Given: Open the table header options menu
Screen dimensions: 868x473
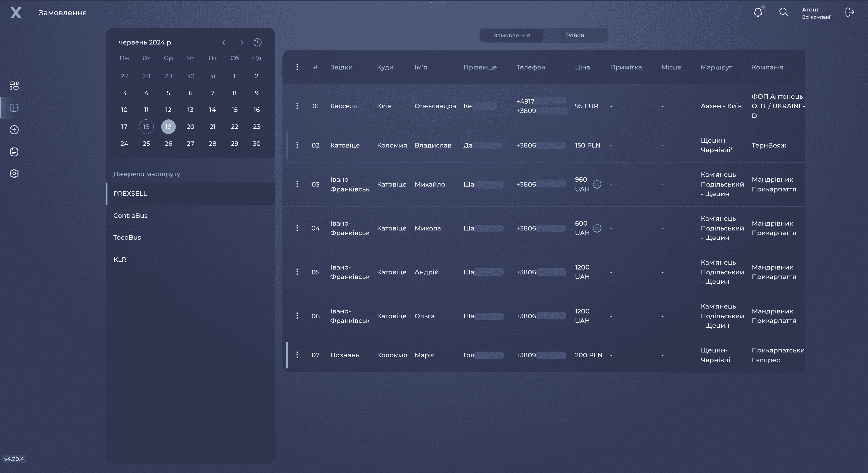Looking at the screenshot, I should [297, 67].
